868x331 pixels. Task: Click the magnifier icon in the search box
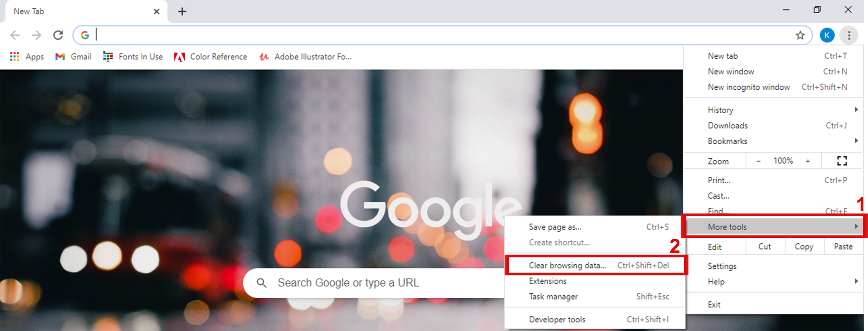(262, 283)
